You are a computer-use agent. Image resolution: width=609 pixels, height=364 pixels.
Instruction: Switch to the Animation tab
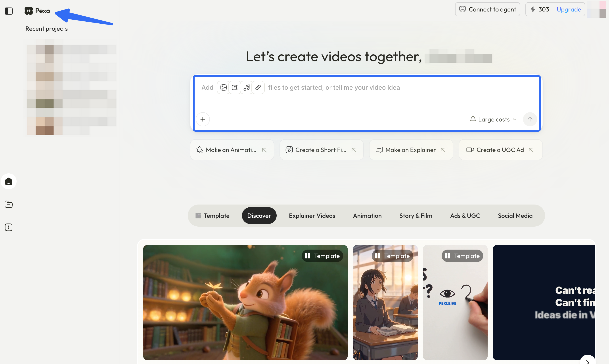click(367, 216)
